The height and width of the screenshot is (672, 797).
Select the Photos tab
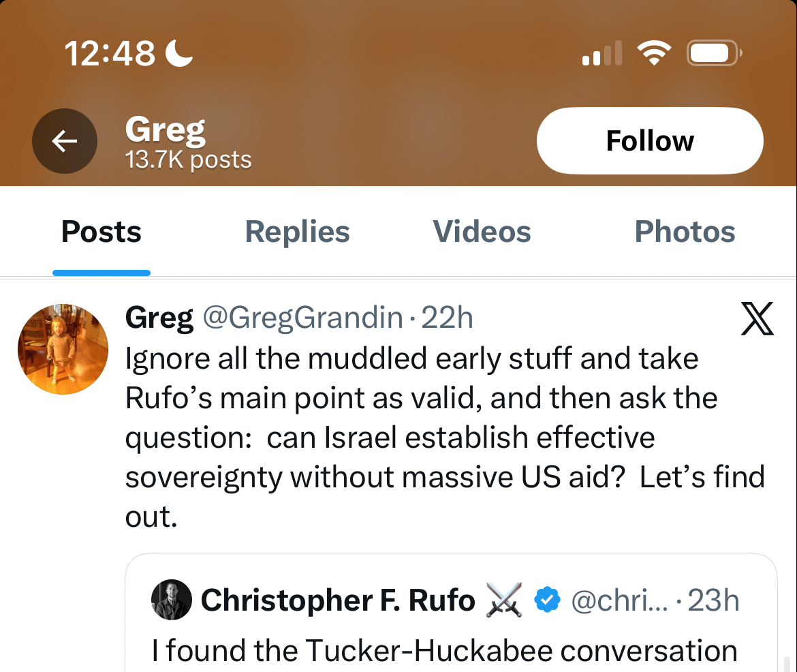click(685, 232)
